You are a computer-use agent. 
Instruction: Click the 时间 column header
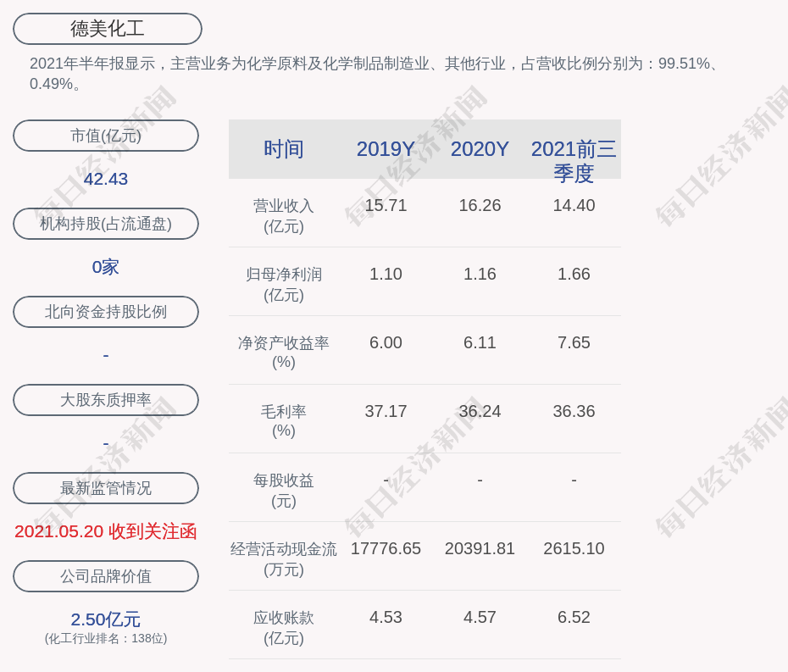pyautogui.click(x=284, y=149)
